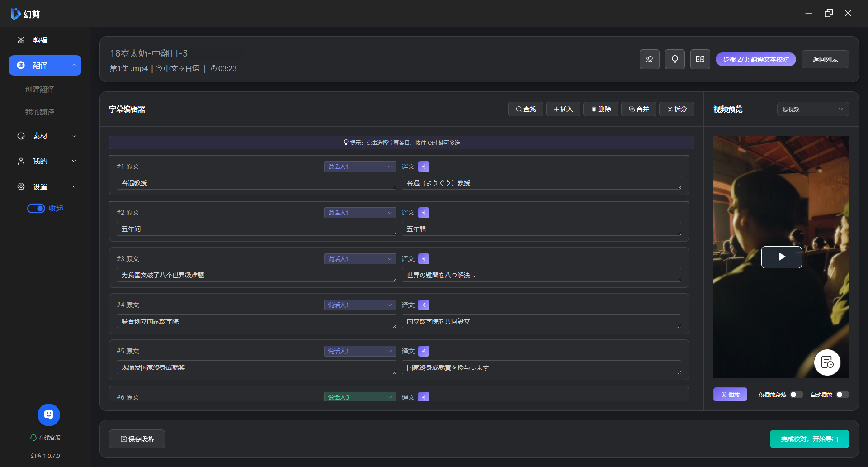Turn on the 自动播放 switch
This screenshot has width=868, height=467.
click(842, 395)
